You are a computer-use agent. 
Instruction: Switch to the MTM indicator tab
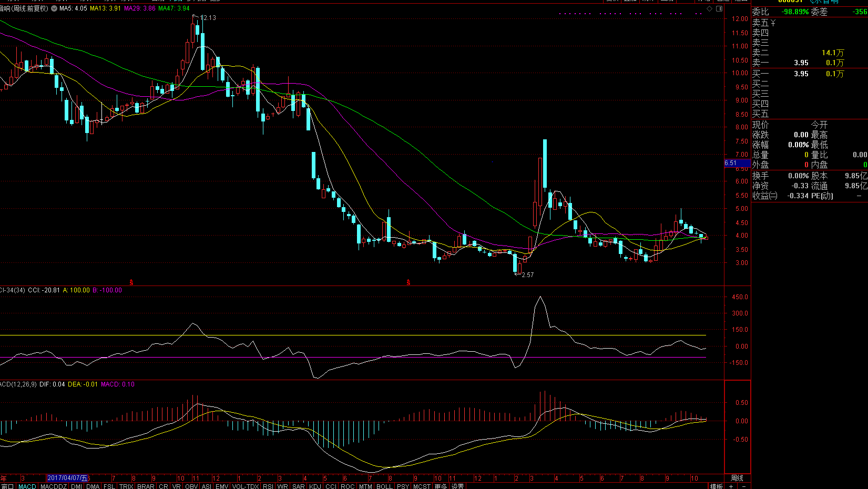[x=366, y=486]
